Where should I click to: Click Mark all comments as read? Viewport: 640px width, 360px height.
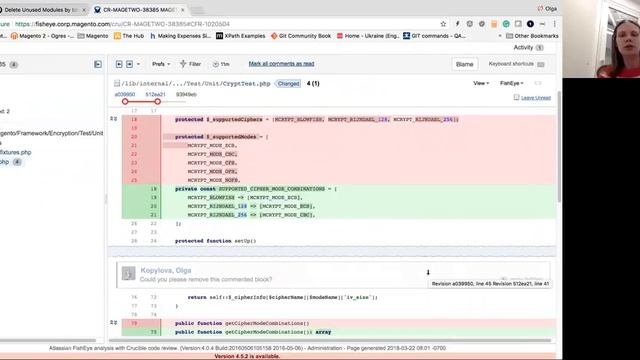pos(281,64)
